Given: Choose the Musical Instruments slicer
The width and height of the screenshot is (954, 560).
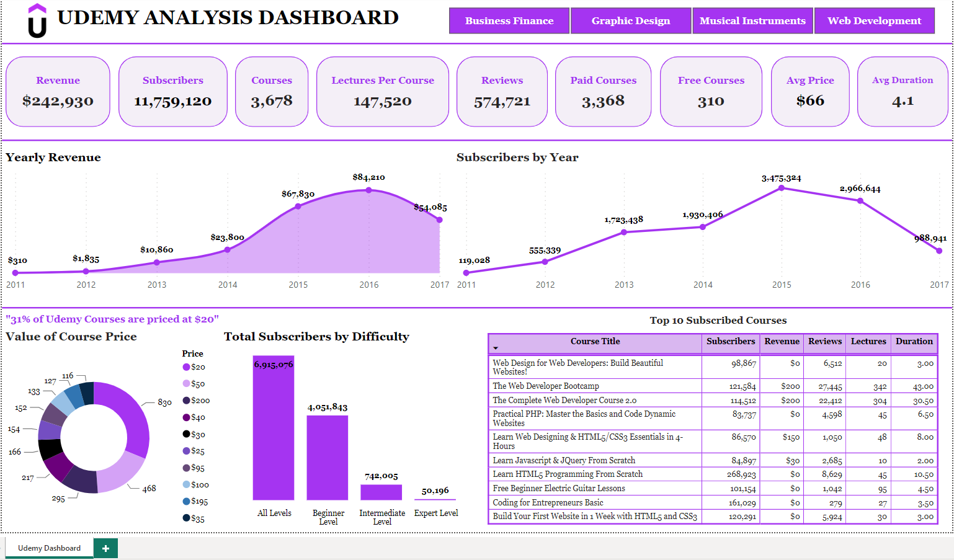Looking at the screenshot, I should pos(752,21).
